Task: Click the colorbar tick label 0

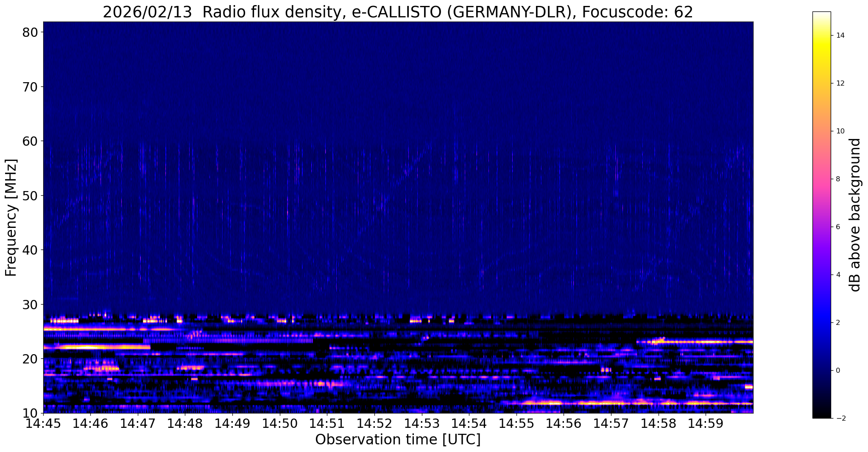Action: [x=838, y=371]
